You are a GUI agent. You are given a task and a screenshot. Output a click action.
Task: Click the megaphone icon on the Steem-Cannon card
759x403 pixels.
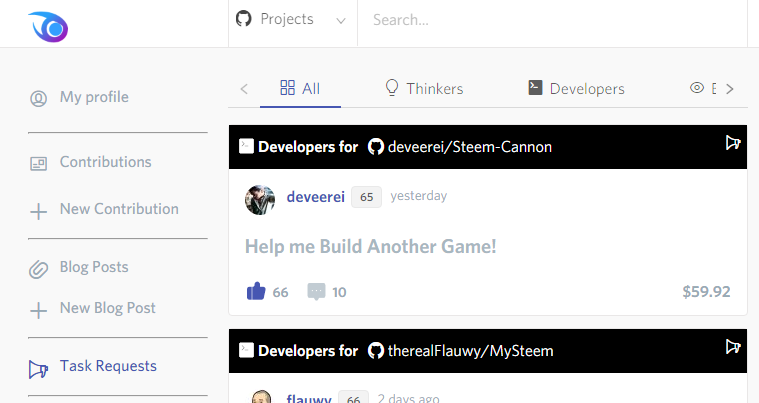point(733,143)
